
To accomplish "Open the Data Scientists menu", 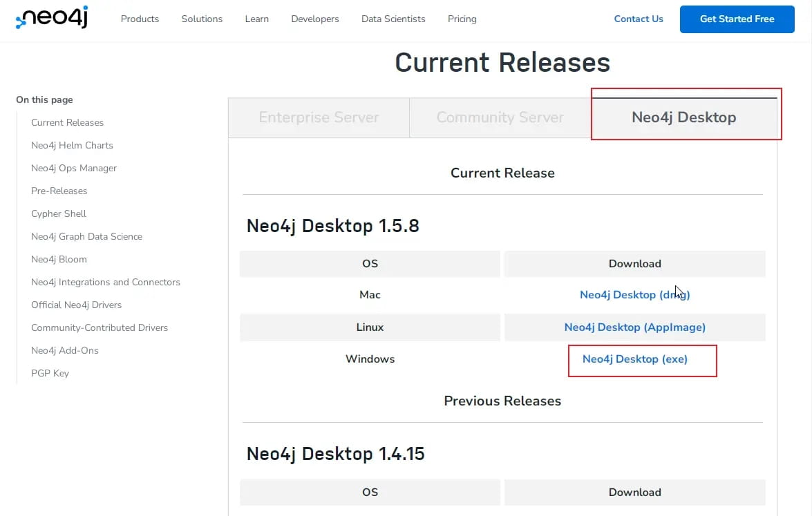I will (x=393, y=19).
